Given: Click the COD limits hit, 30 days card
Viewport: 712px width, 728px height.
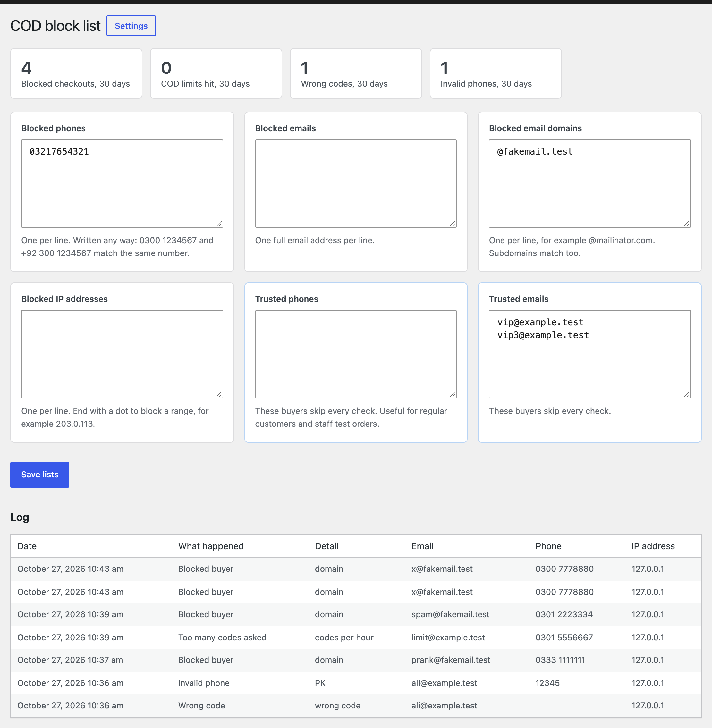Looking at the screenshot, I should click(x=216, y=73).
